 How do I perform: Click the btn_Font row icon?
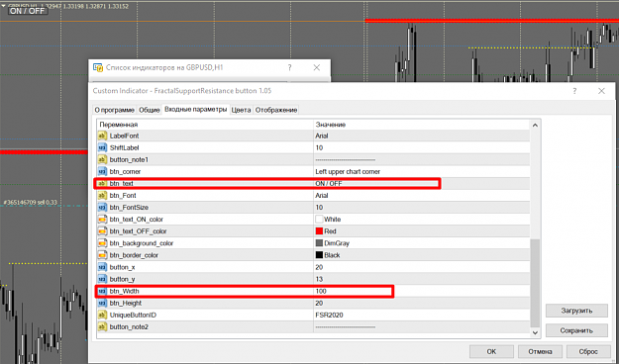tap(102, 195)
